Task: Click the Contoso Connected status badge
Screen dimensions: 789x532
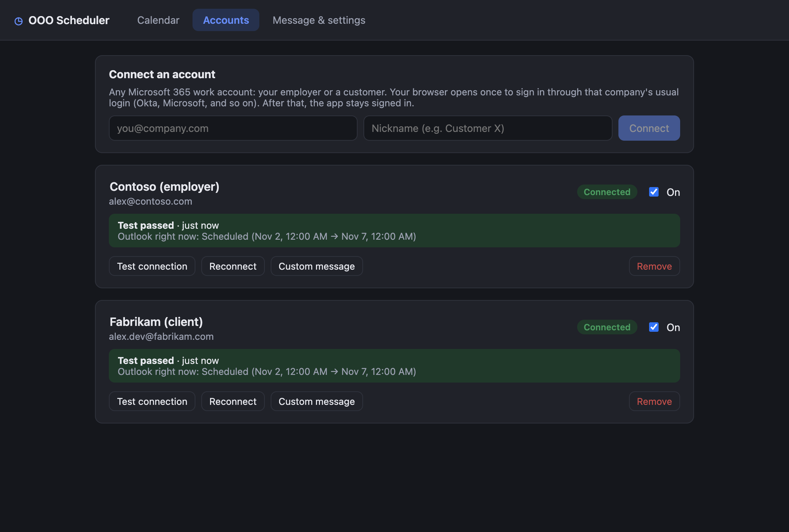Action: coord(607,192)
